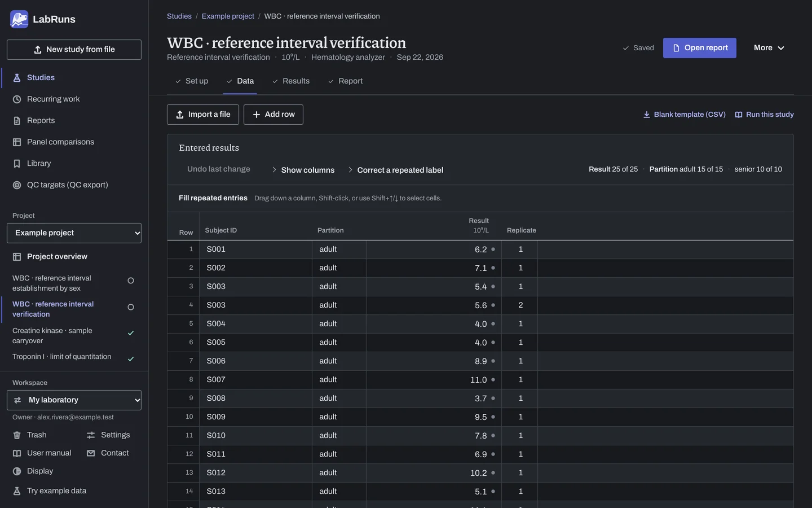The height and width of the screenshot is (508, 812).
Task: Click the Open report button
Action: point(700,48)
